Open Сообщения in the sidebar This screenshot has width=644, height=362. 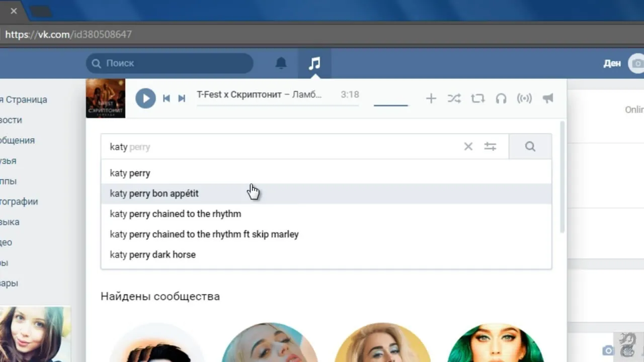[17, 140]
